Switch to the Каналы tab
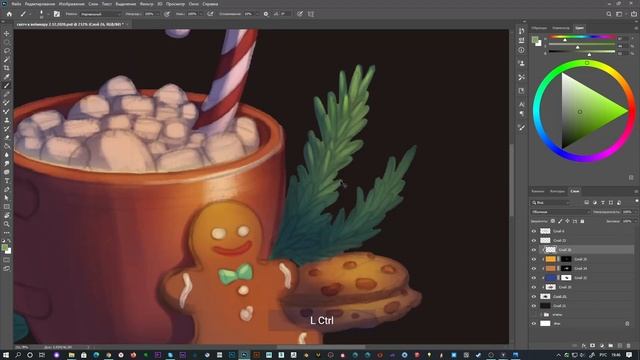Viewport: 640px width, 360px height. pos(538,191)
